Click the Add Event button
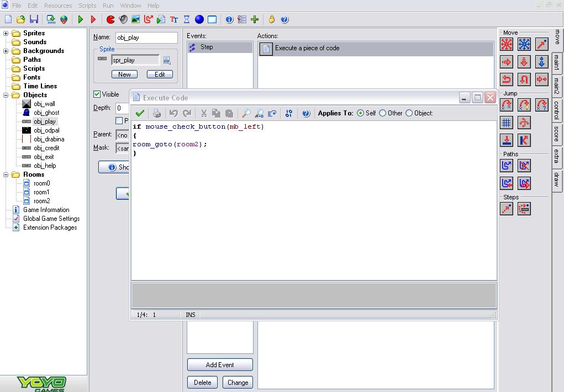564x392 pixels. click(220, 364)
